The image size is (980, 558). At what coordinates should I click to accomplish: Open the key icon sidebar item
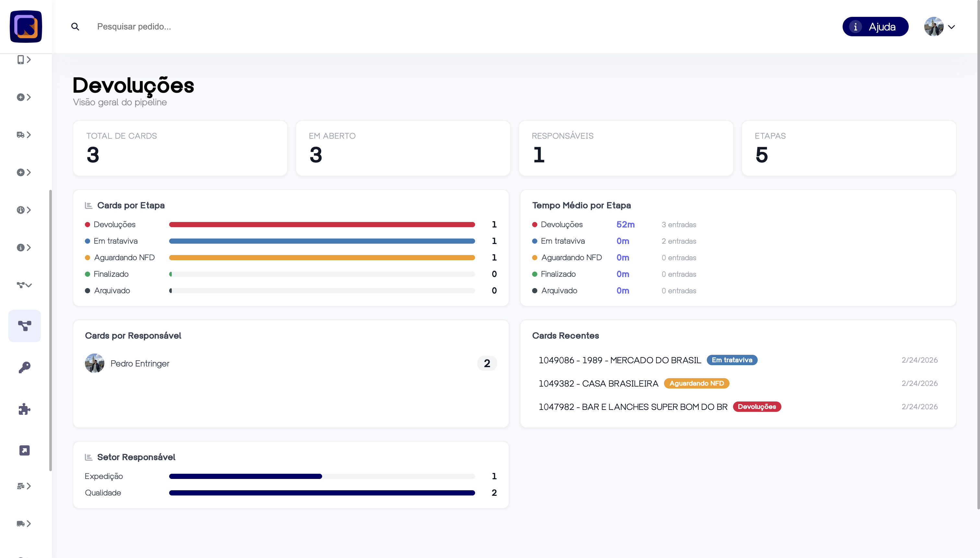click(24, 367)
